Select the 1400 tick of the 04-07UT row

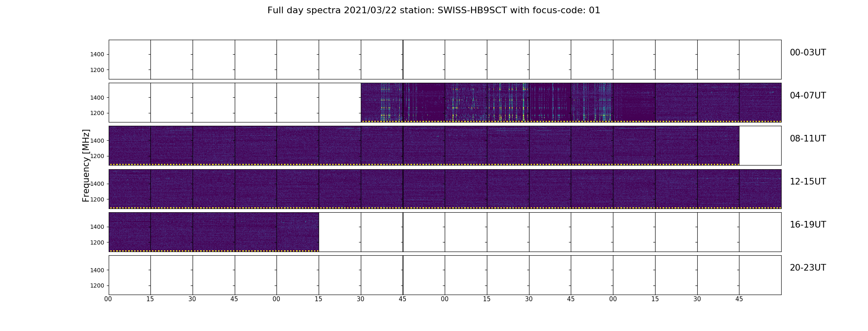tap(97, 98)
